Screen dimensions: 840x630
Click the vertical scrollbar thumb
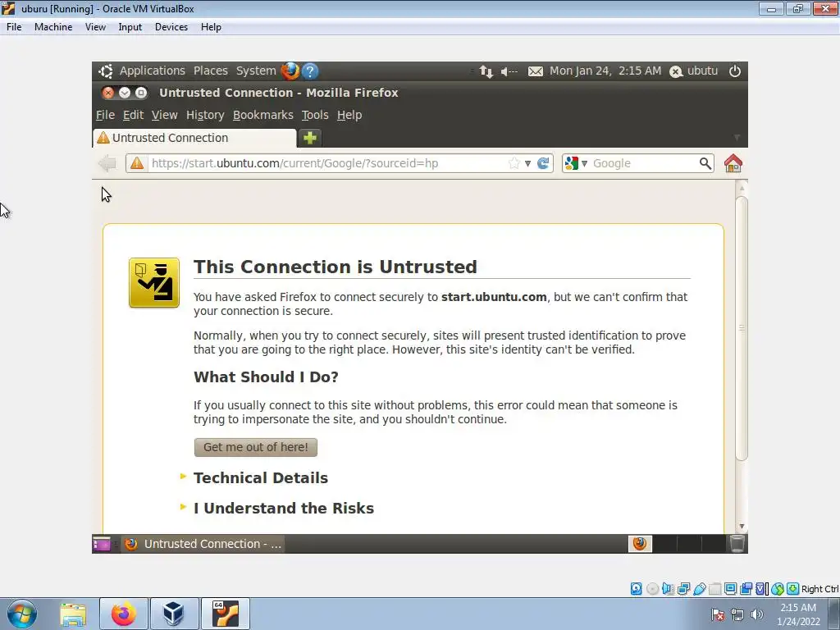[x=742, y=328]
